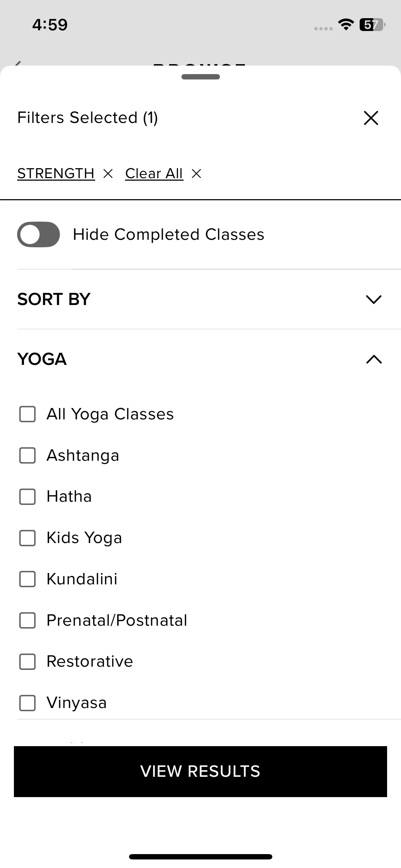Click the Clear All link
This screenshot has height=868, width=401.
154,174
